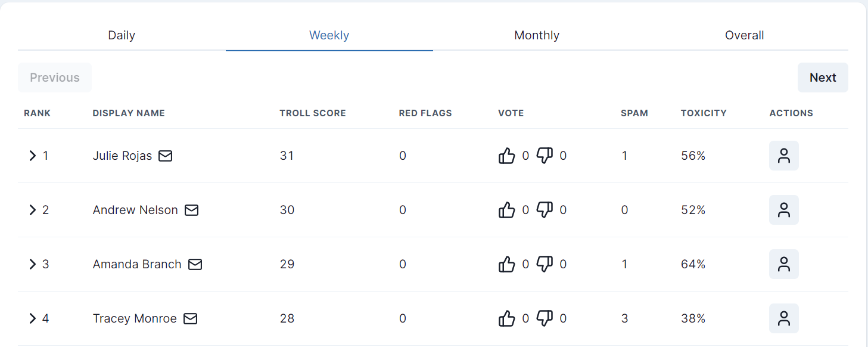868x347 pixels.
Task: Click the envelope icon next to Julie Rojas
Action: 165,156
